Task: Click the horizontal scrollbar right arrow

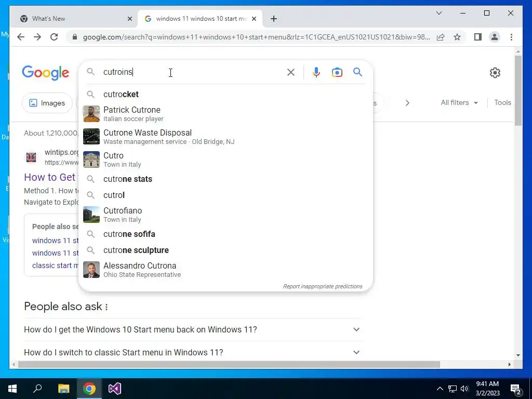Action: 510,365
